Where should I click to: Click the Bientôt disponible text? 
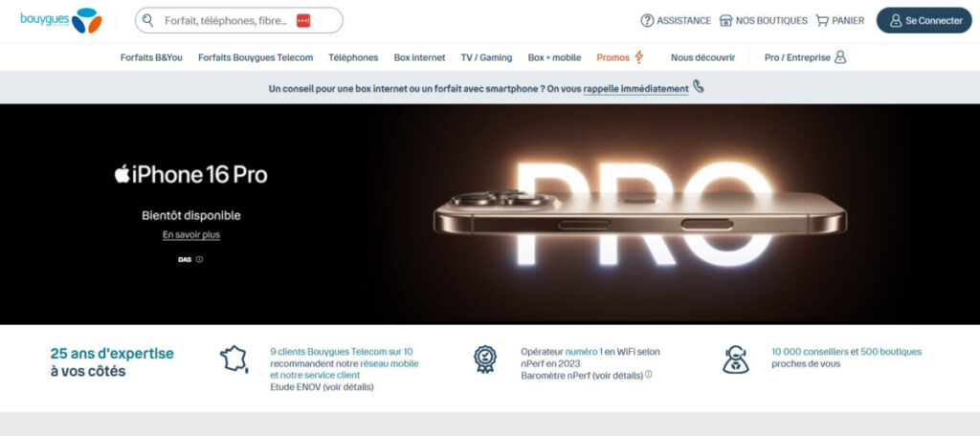[x=191, y=215]
